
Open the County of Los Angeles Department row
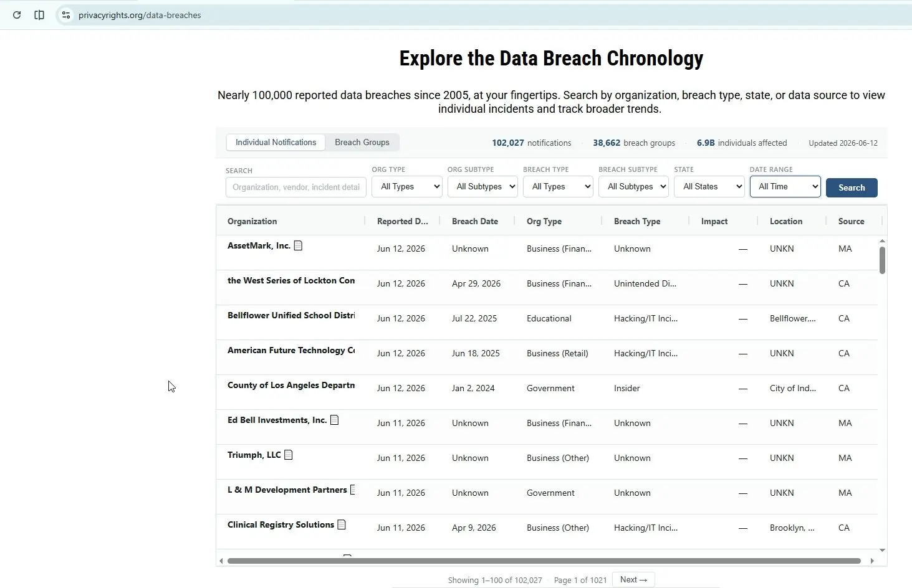point(547,392)
